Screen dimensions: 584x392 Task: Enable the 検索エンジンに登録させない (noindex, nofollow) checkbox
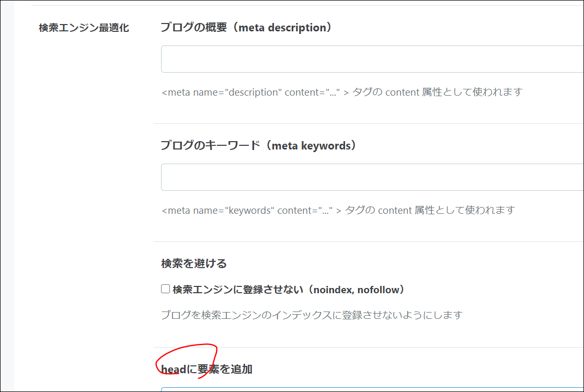tap(165, 289)
